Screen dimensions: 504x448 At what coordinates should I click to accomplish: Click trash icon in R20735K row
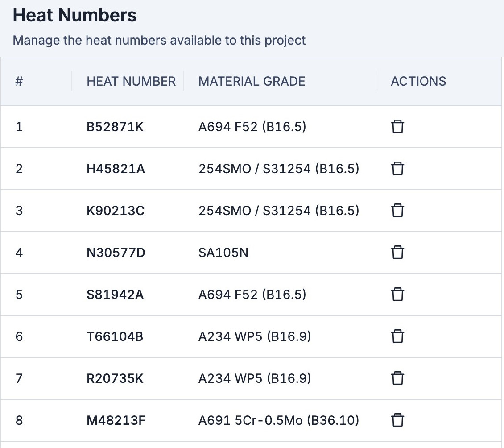(x=397, y=378)
